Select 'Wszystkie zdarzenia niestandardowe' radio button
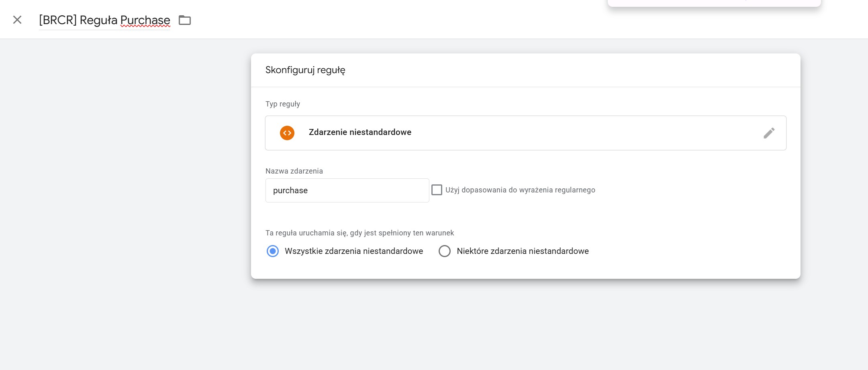Image resolution: width=868 pixels, height=370 pixels. (273, 251)
